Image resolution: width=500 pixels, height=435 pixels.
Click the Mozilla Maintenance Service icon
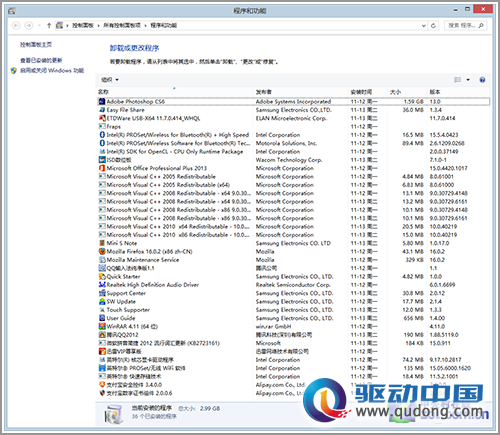coord(102,260)
